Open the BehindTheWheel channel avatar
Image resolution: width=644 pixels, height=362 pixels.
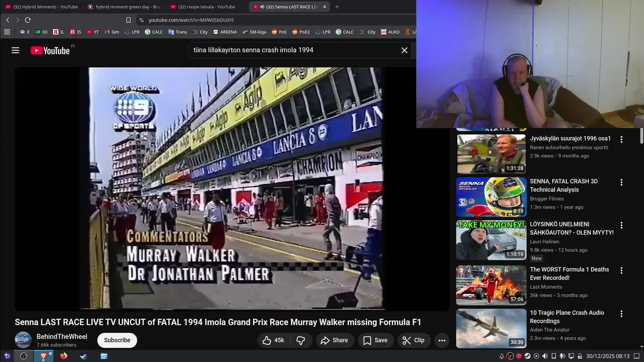(x=23, y=340)
